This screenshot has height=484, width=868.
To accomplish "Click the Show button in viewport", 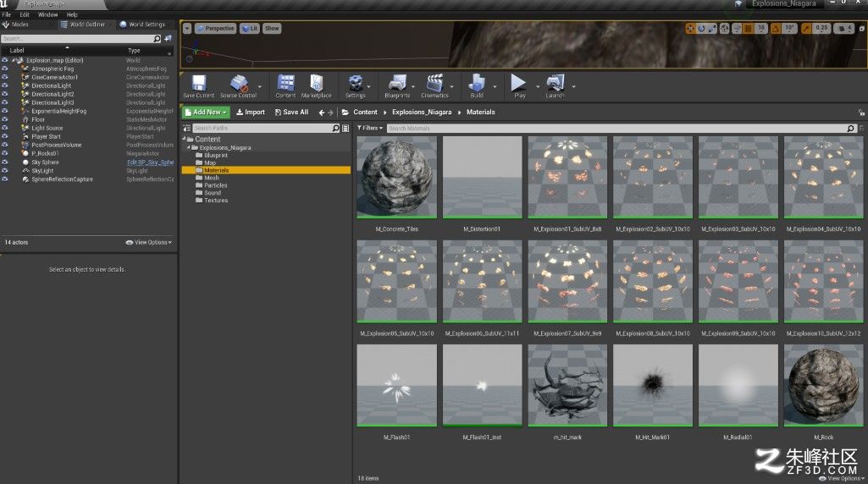I will 272,28.
